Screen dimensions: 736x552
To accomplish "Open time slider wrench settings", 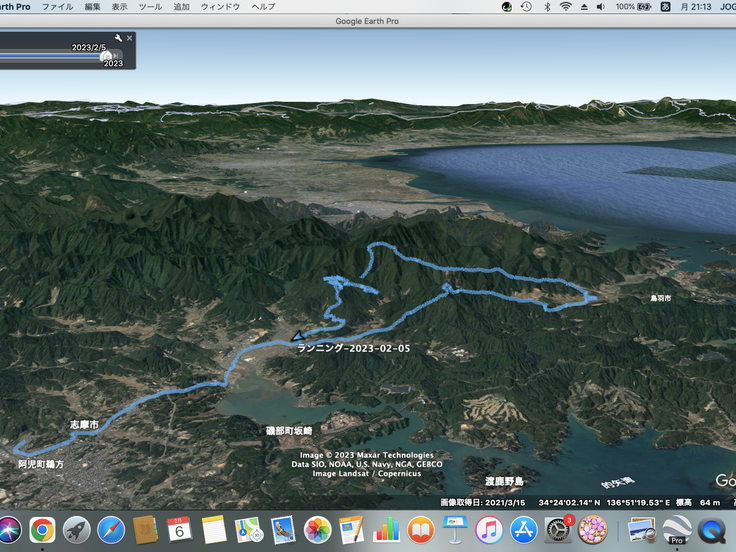I will (x=118, y=38).
